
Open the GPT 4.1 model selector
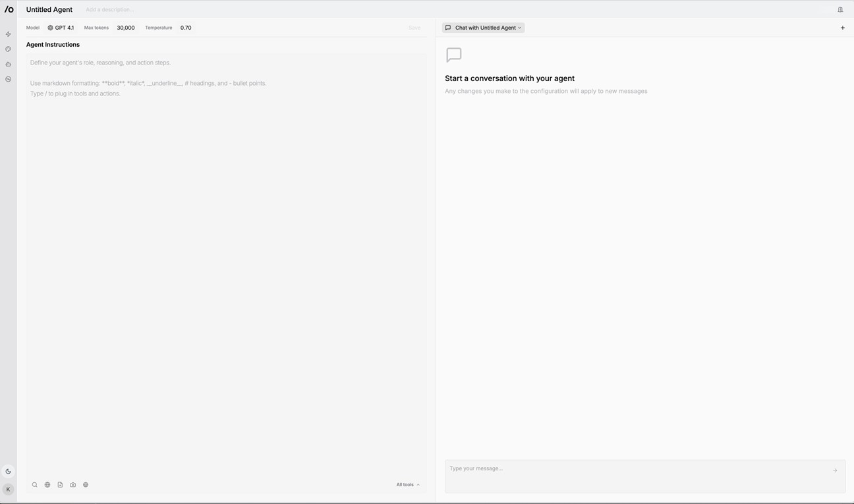(61, 28)
